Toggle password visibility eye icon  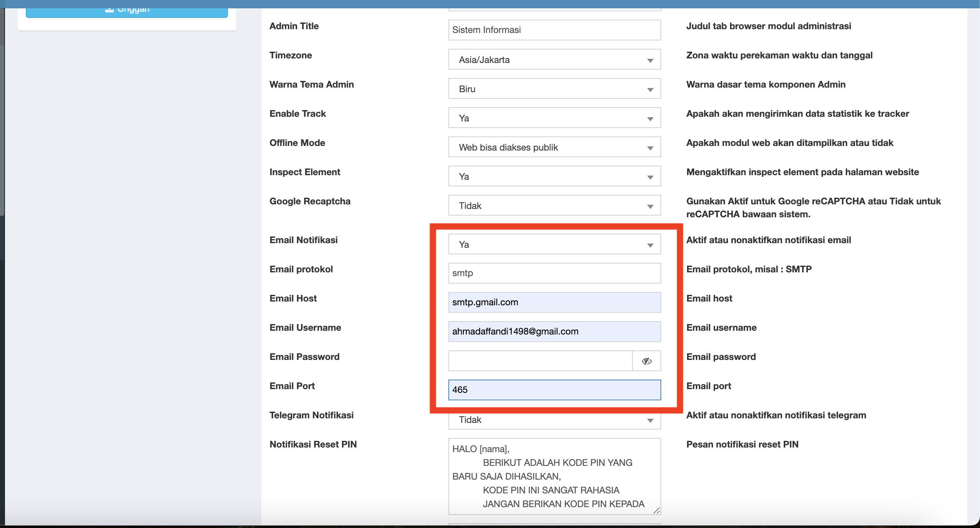click(x=646, y=361)
